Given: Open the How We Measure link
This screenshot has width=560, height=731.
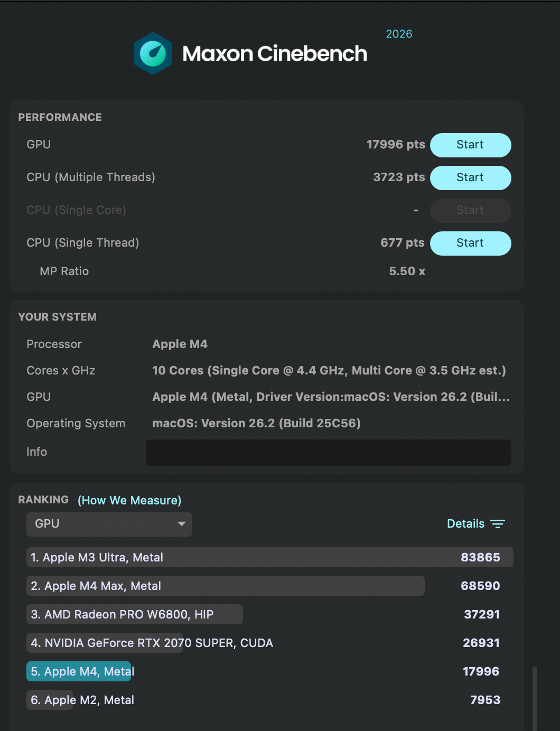Looking at the screenshot, I should pos(129,500).
